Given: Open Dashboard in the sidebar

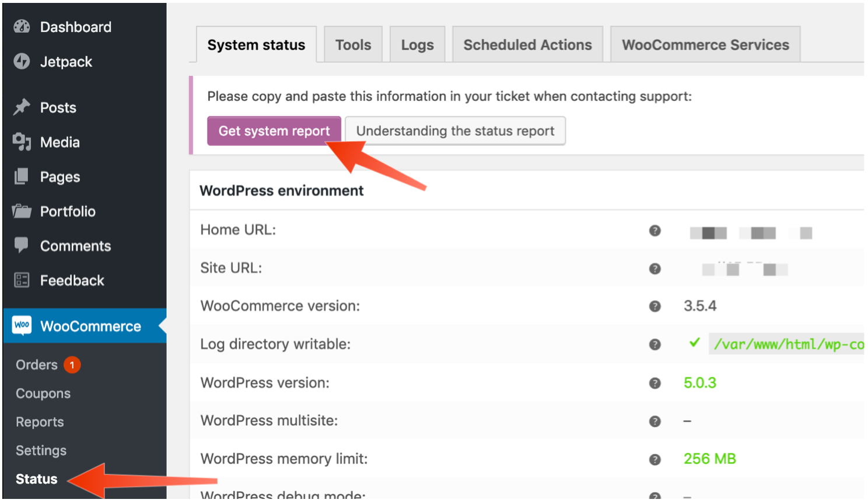Looking at the screenshot, I should point(85,27).
